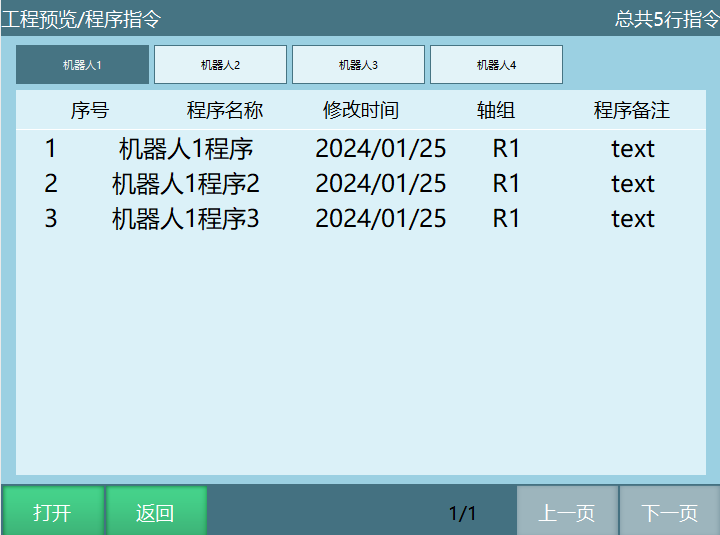Click the 返回 button
This screenshot has height=535, width=720.
pyautogui.click(x=156, y=512)
